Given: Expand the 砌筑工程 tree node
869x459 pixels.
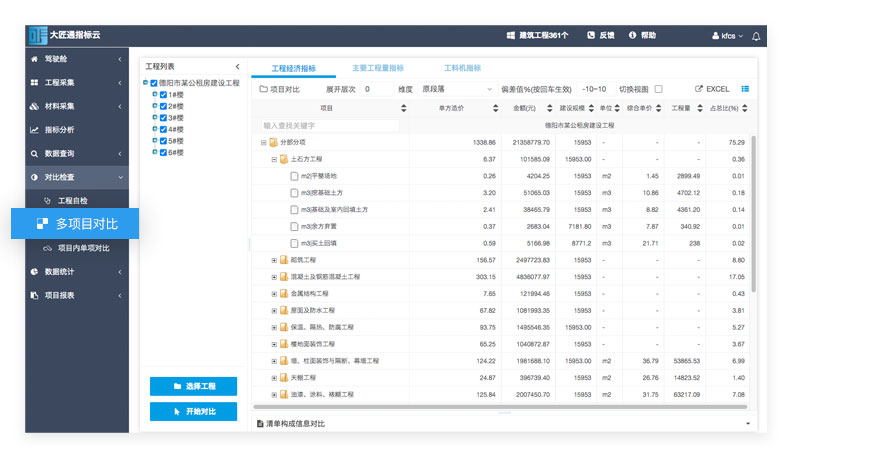Looking at the screenshot, I should 274,260.
